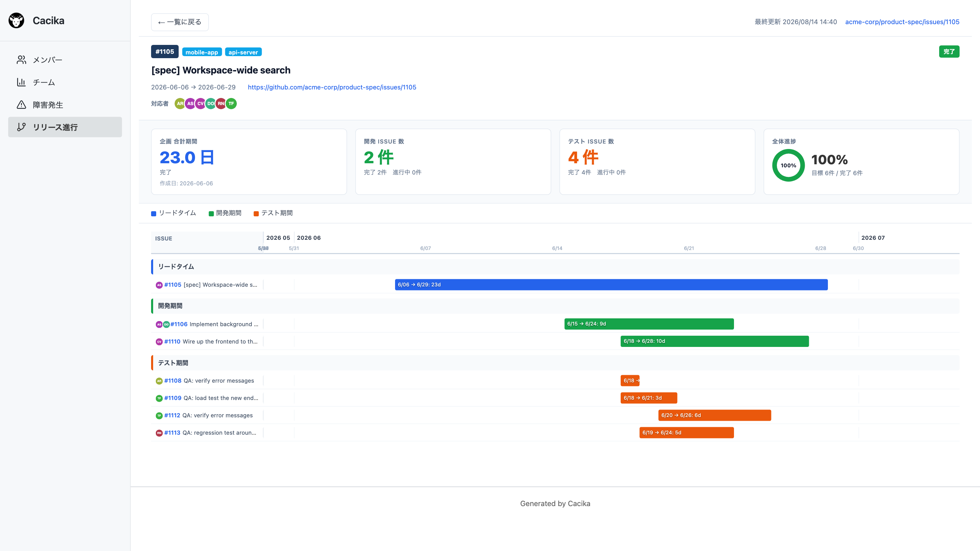The width and height of the screenshot is (980, 551).
Task: Click the RN assignee avatar in header
Action: (221, 103)
